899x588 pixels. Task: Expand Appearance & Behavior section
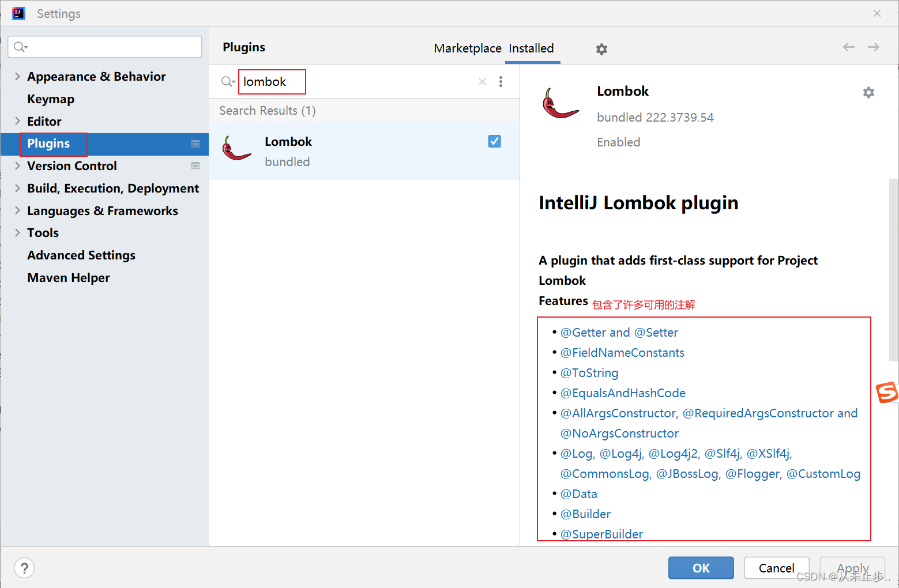point(17,76)
